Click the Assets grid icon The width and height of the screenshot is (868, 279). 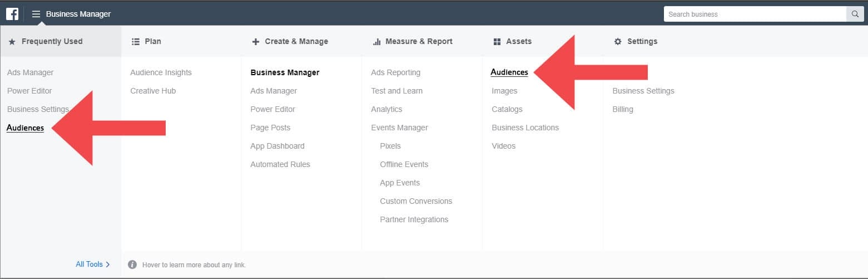[497, 42]
